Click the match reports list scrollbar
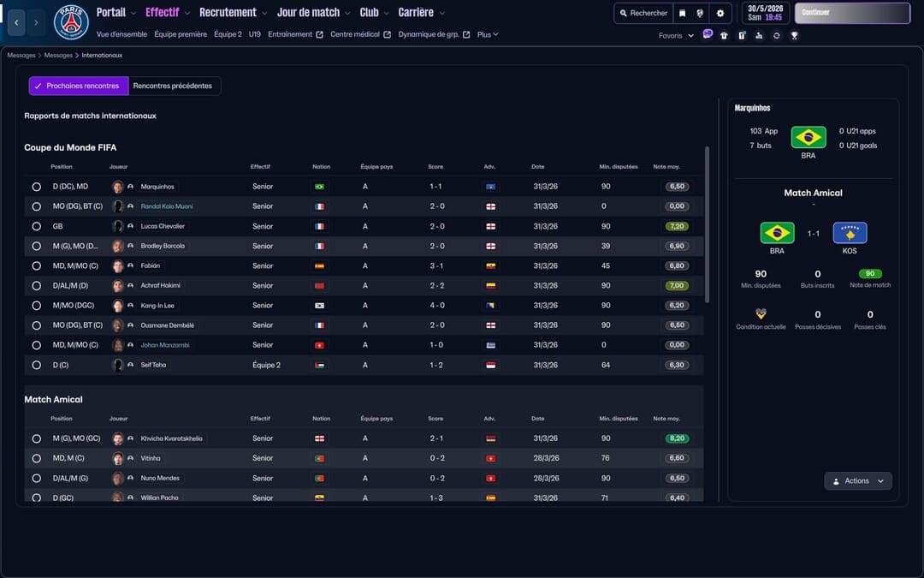The image size is (924, 578). 707,224
